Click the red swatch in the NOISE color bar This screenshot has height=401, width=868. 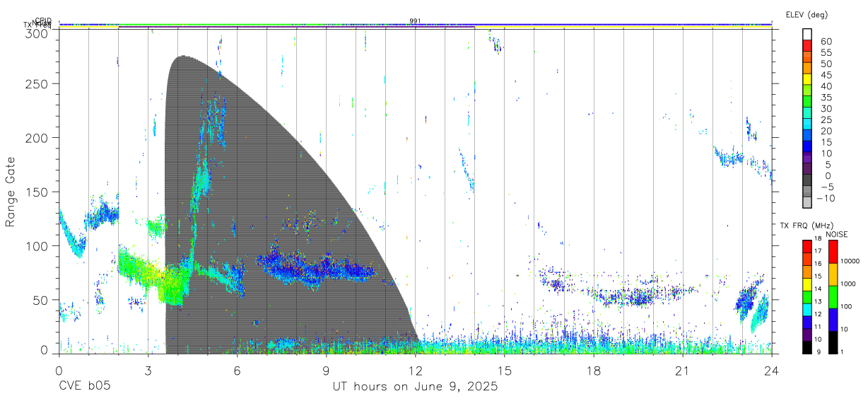[x=833, y=252]
